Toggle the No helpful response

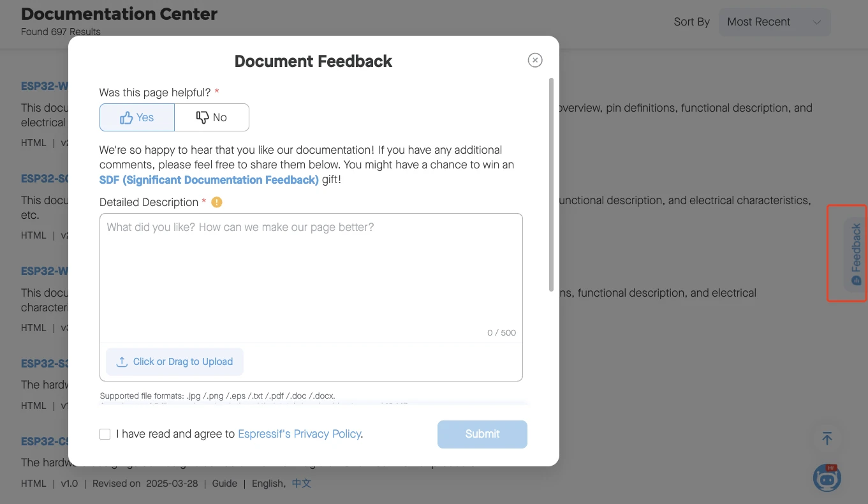[211, 117]
